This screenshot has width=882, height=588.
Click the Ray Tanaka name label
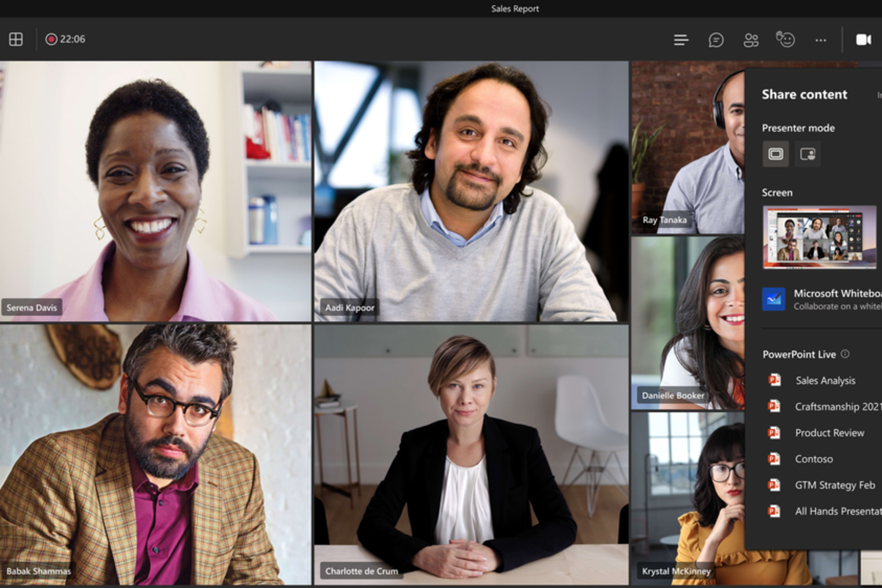click(x=664, y=220)
